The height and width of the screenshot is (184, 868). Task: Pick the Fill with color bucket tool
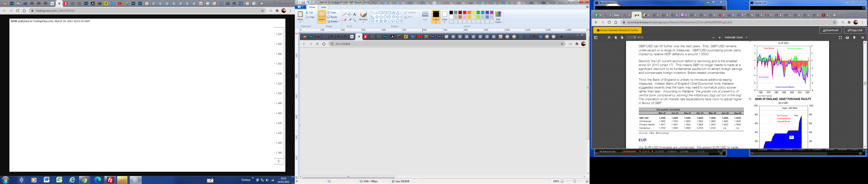(x=349, y=15)
